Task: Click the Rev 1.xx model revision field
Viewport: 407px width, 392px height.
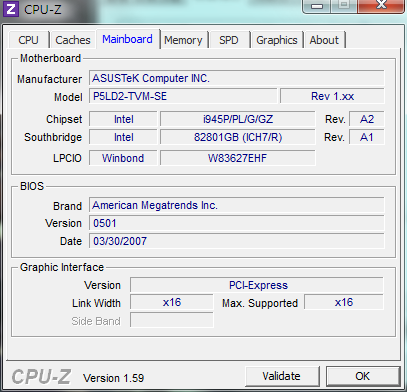Action: pyautogui.click(x=332, y=96)
